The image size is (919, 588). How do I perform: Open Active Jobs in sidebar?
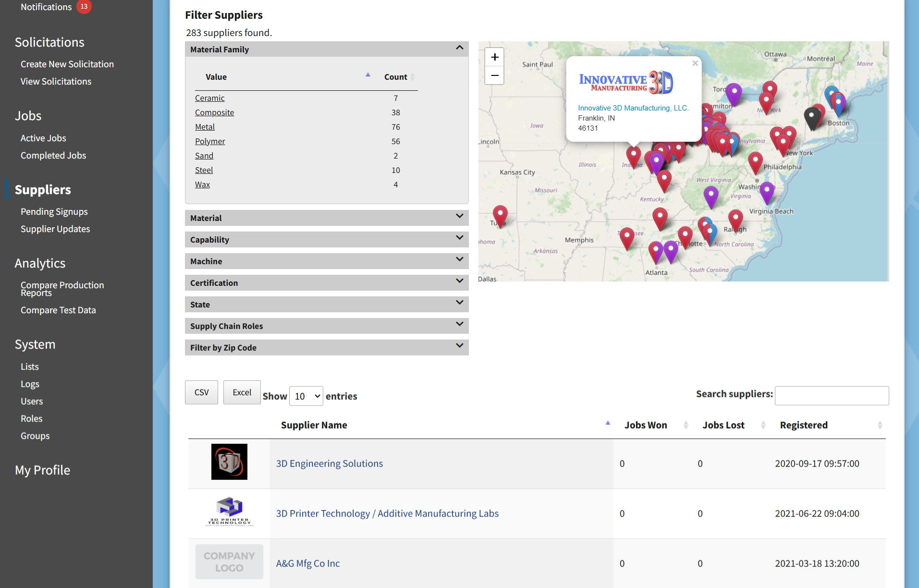[43, 138]
